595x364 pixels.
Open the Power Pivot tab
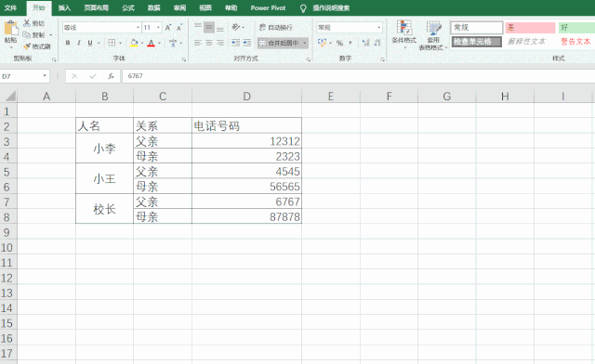(x=268, y=8)
